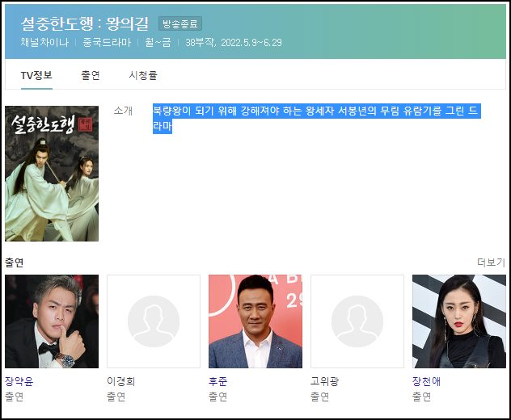Screen dimensions: 511x420
Task: Switch to the 시청률 tab
Action: coord(143,76)
